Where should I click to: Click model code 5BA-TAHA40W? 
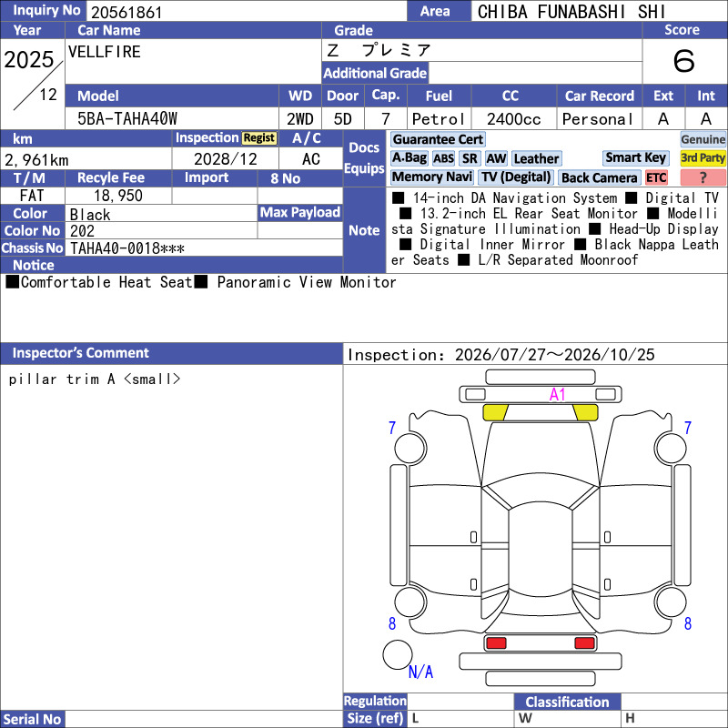pos(127,119)
